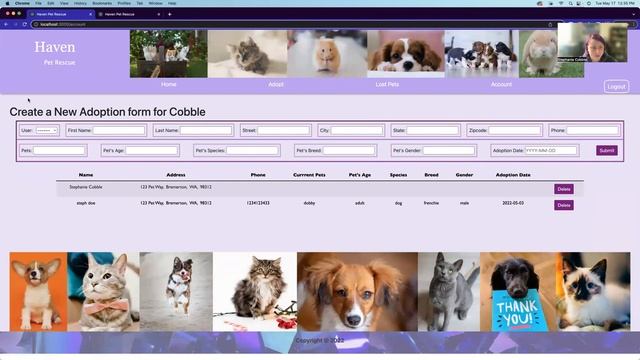
Task: Open the Adopt nav link
Action: click(x=276, y=84)
